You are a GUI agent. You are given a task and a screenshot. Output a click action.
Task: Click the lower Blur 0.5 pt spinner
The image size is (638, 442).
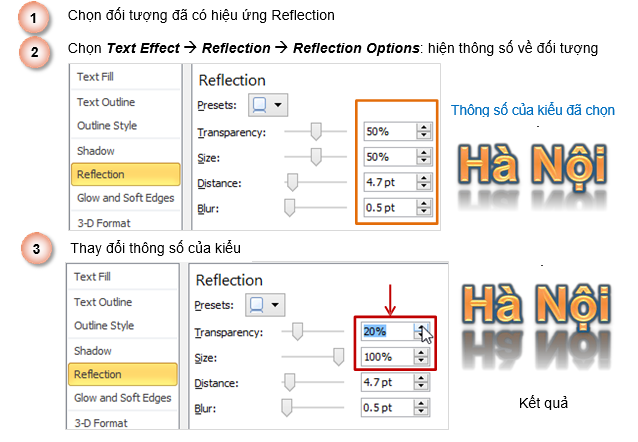pos(423,406)
